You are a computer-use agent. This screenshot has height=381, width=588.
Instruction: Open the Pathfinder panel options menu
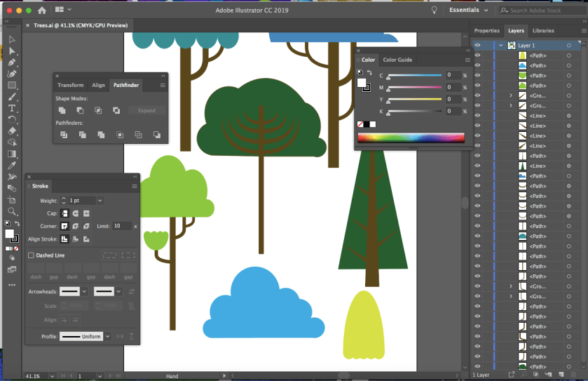163,85
